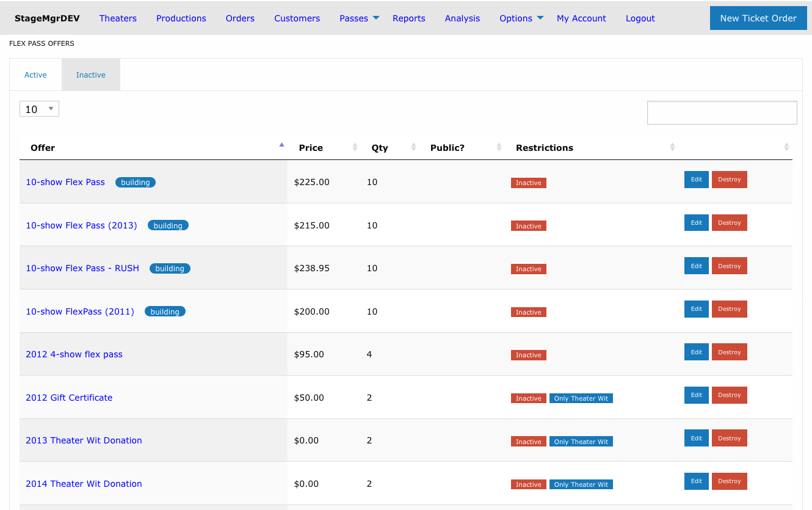This screenshot has height=510, width=812.
Task: Open 10-show FlexPass (2011) offer
Action: coord(80,311)
